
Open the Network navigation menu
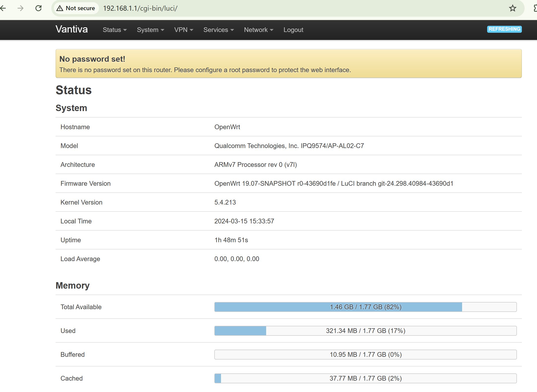259,30
